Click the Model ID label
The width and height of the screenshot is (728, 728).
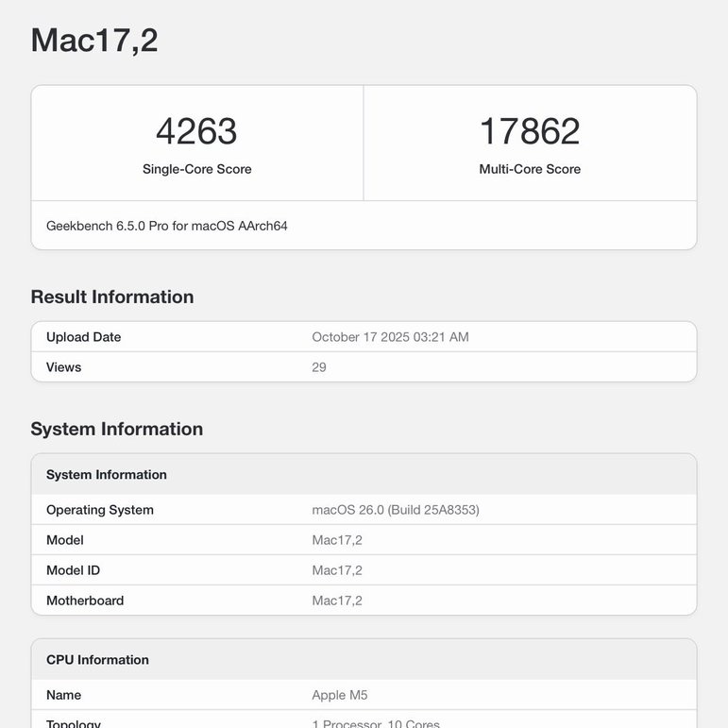point(73,570)
